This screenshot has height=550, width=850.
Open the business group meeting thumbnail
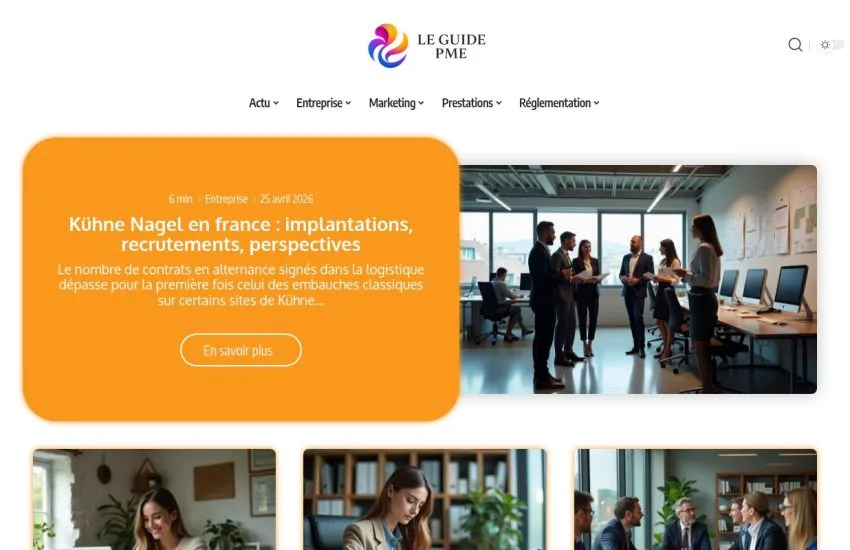tap(696, 499)
